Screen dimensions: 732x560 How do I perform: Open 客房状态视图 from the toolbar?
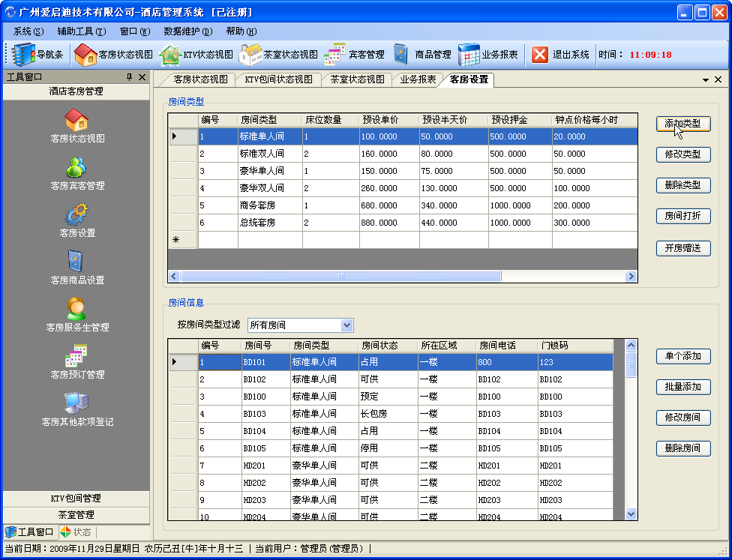pos(113,55)
